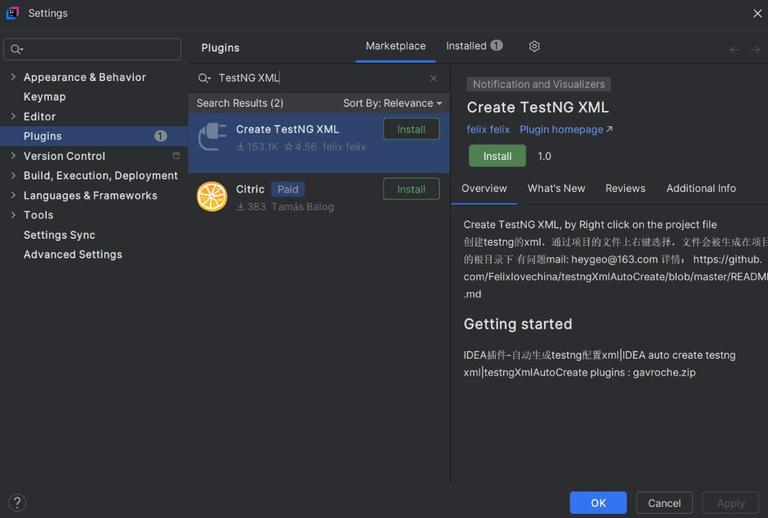768x518 pixels.
Task: Expand Build, Execution, Deployment node
Action: coord(13,175)
